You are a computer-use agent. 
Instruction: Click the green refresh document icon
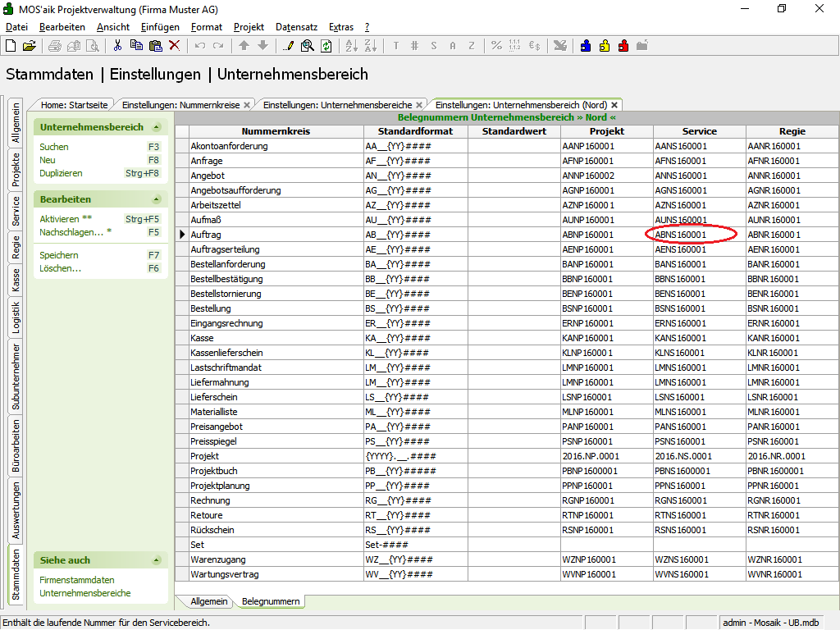point(326,46)
